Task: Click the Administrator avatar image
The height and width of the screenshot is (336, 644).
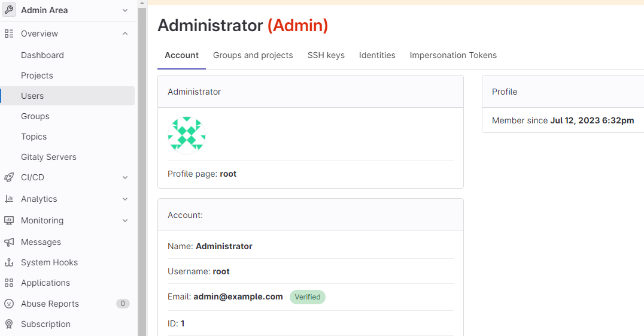Action: 187,135
